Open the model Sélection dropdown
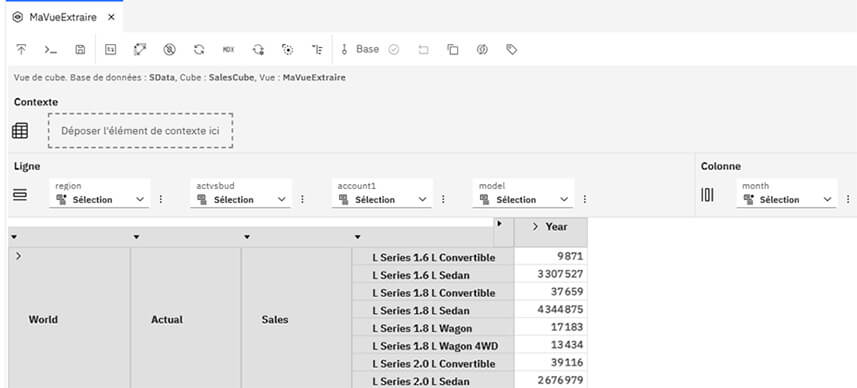This screenshot has width=857, height=388. [x=524, y=199]
